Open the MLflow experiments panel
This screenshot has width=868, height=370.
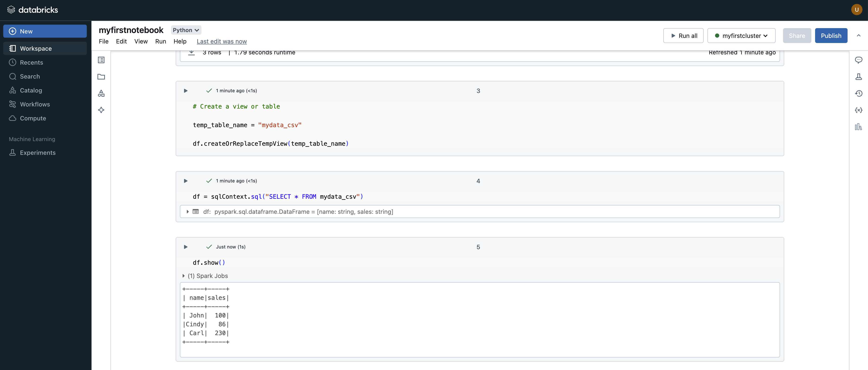point(859,76)
